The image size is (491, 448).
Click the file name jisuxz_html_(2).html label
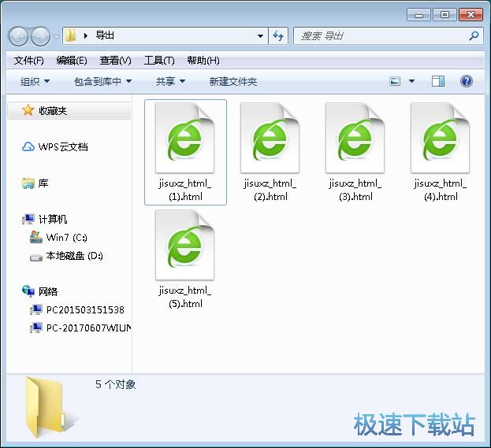tap(270, 190)
